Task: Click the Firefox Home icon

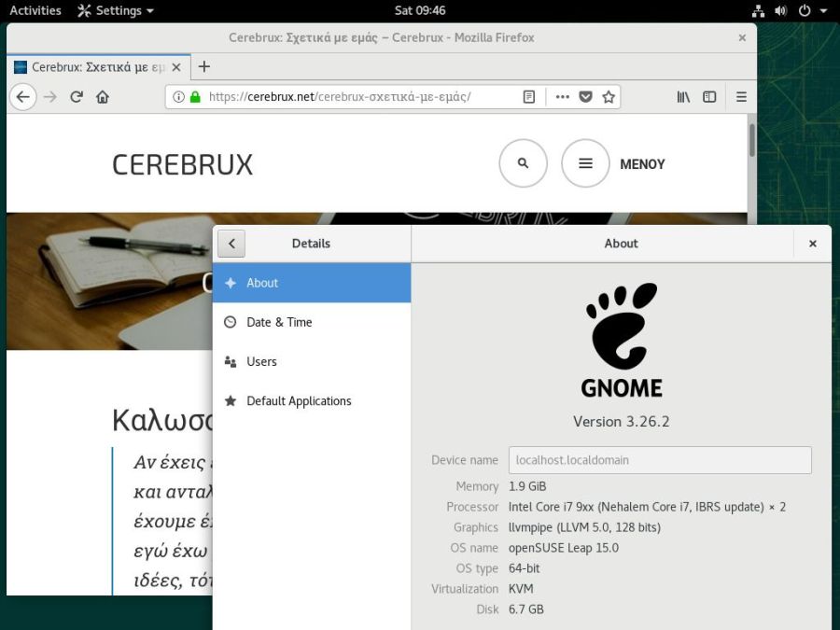Action: pyautogui.click(x=102, y=96)
